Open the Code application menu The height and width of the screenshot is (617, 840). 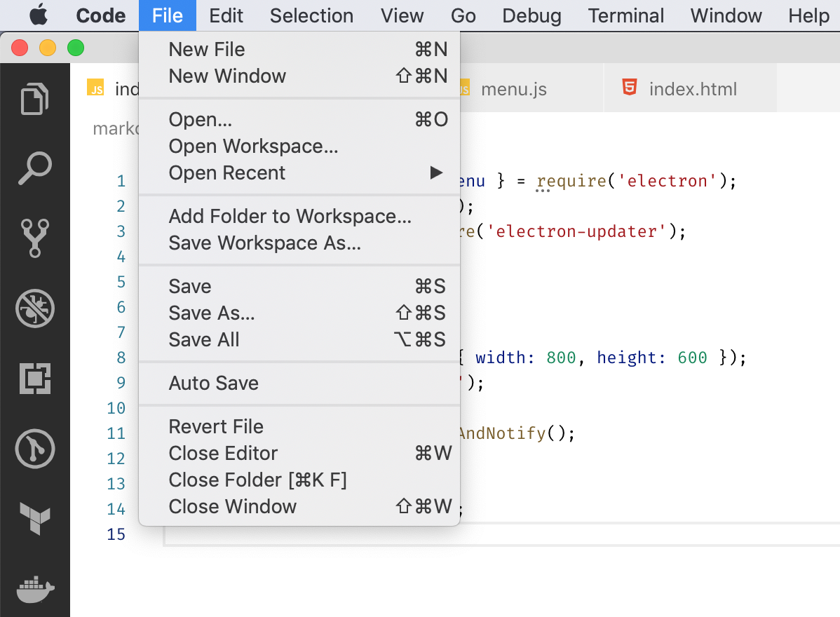(101, 15)
